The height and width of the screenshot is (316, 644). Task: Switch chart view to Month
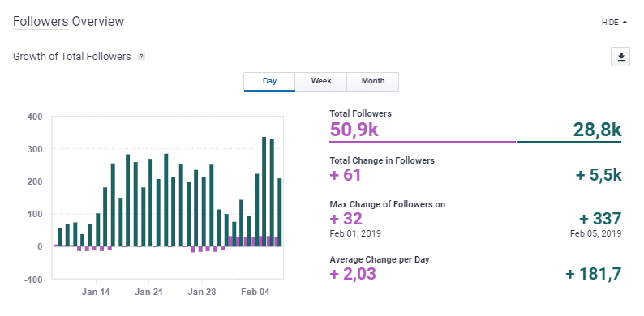click(373, 81)
